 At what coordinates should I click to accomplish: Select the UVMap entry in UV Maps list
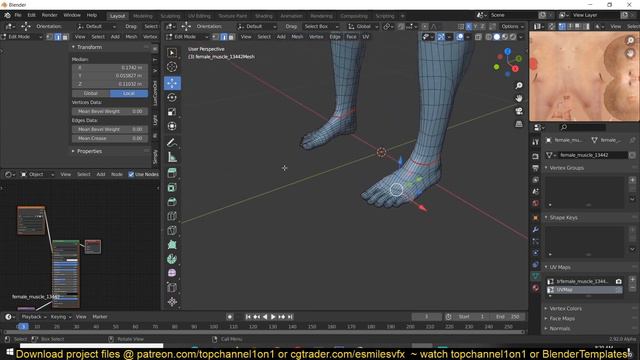(584, 290)
